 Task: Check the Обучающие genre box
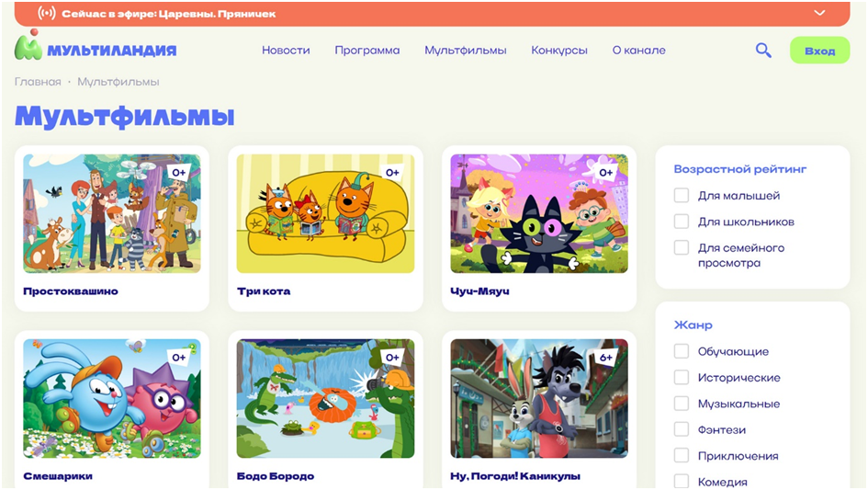tap(682, 351)
